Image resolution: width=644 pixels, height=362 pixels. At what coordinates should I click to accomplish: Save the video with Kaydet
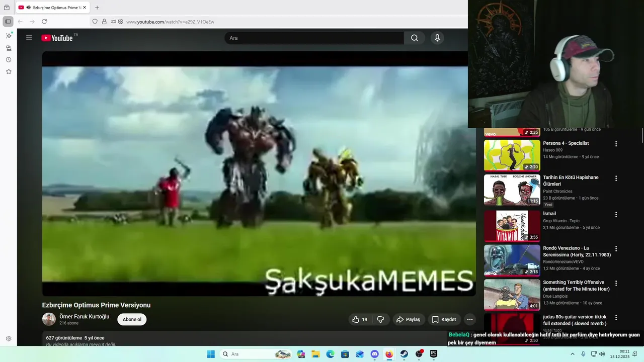pyautogui.click(x=444, y=319)
